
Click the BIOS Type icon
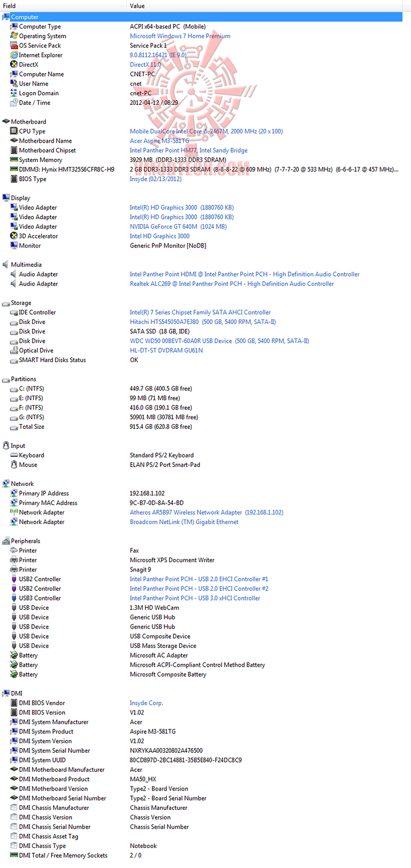(14, 179)
